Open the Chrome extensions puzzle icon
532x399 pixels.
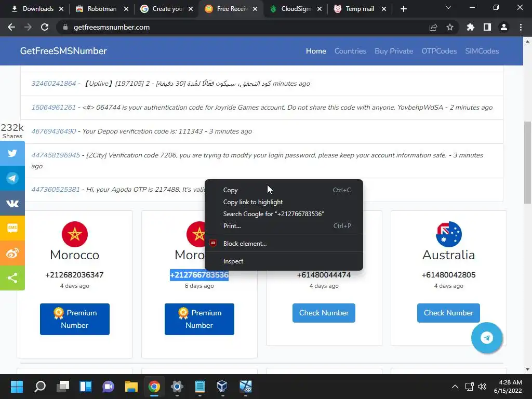(x=470, y=27)
